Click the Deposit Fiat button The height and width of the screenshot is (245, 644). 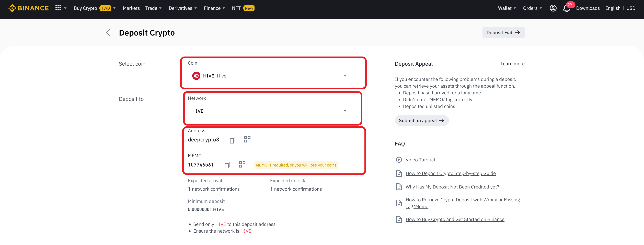pyautogui.click(x=503, y=32)
